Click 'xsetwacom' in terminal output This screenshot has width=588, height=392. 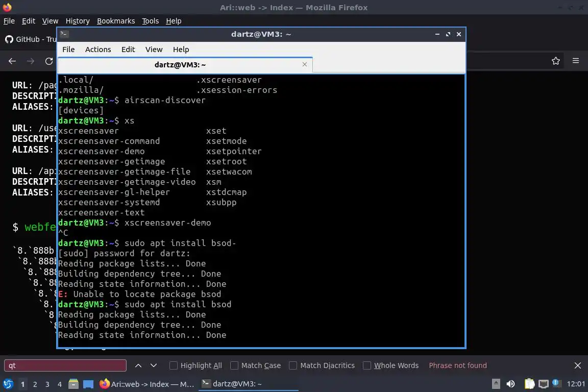click(229, 172)
